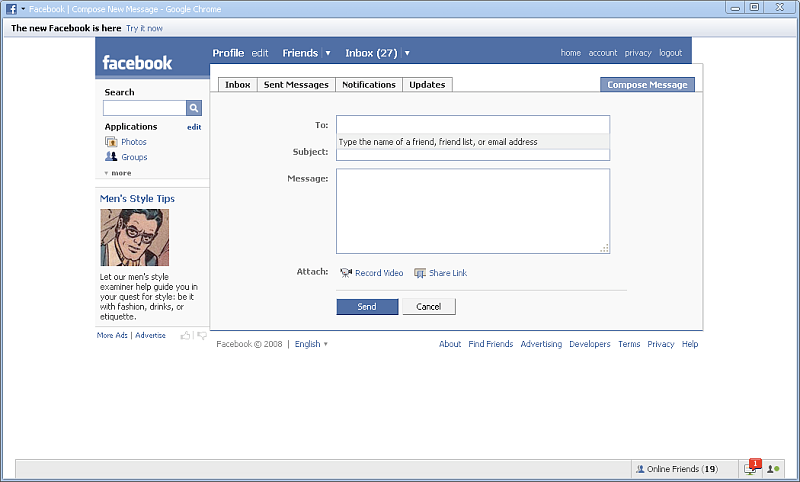Click the Men's Style Tips ad image
The height and width of the screenshot is (482, 800).
coord(134,237)
